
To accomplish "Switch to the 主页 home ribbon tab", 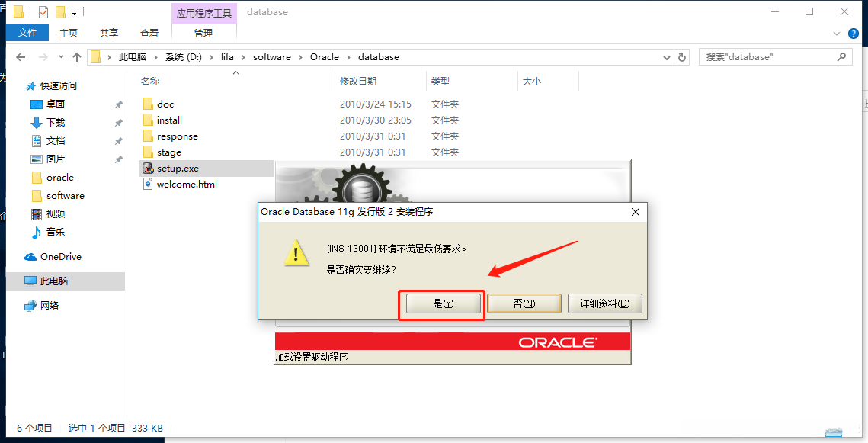I will coord(69,34).
